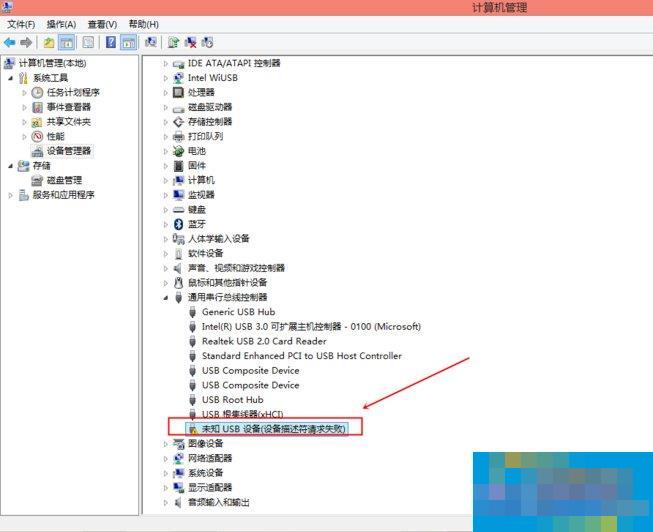Collapse the 系统工具 tree node
This screenshot has width=653, height=532.
(x=11, y=78)
